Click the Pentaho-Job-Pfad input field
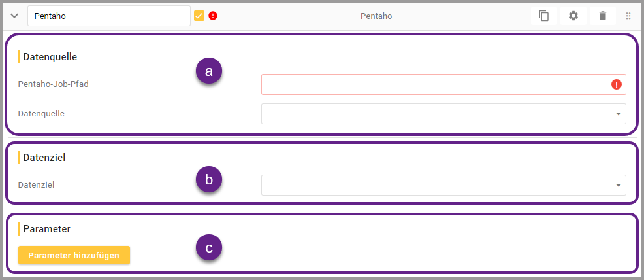644x280 pixels. [434, 84]
